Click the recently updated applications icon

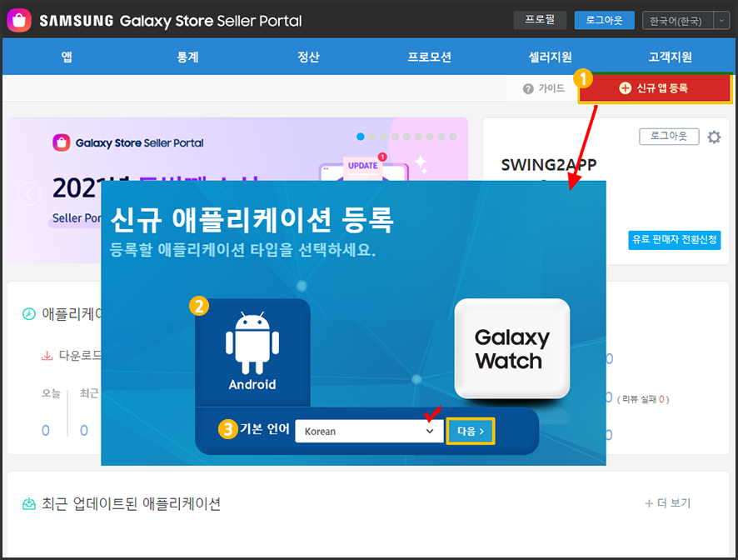tap(29, 503)
